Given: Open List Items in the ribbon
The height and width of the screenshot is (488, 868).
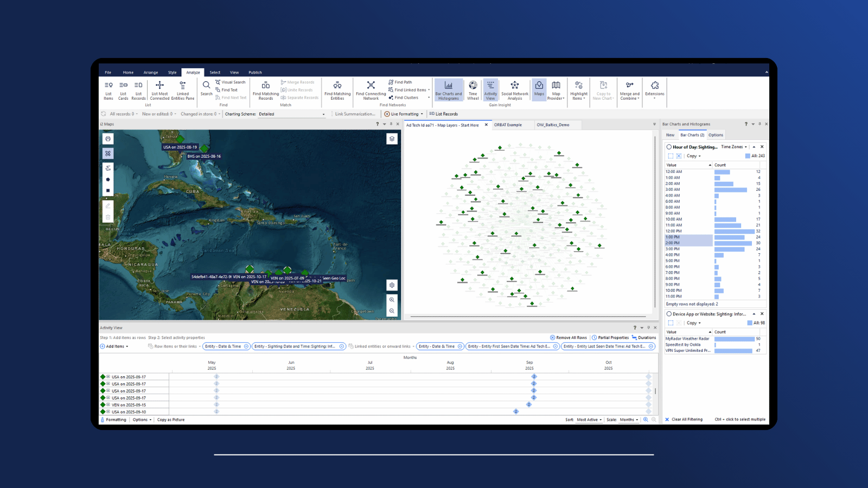Looking at the screenshot, I should tap(108, 91).
